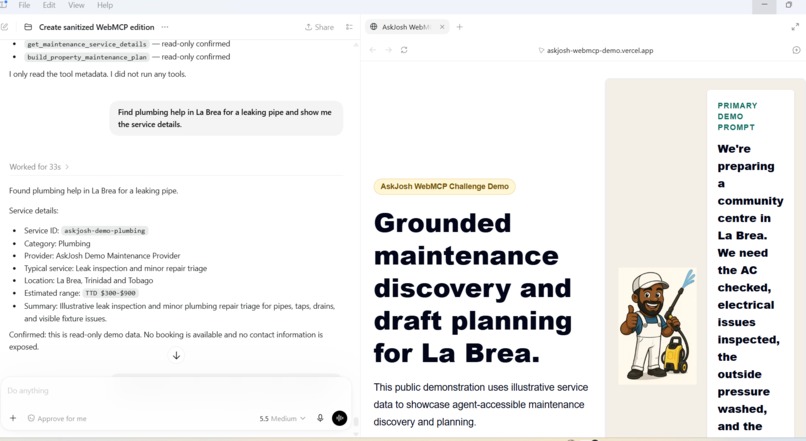Open the File menu
The width and height of the screenshot is (806, 441).
pyautogui.click(x=24, y=5)
